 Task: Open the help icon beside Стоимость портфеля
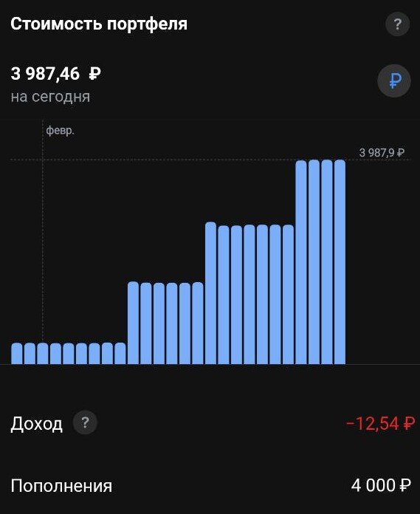click(x=397, y=24)
